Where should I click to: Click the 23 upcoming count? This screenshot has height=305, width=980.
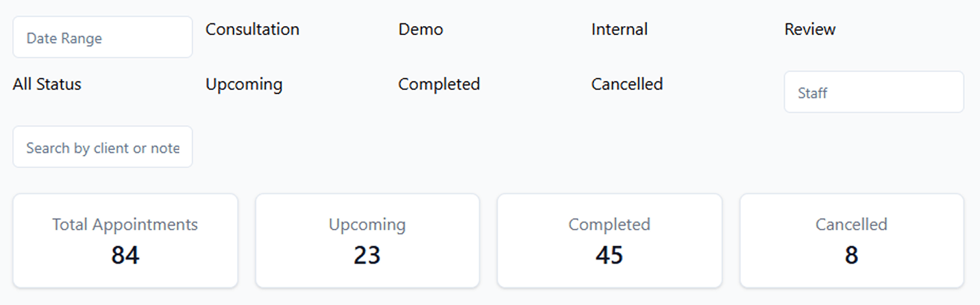click(x=367, y=255)
